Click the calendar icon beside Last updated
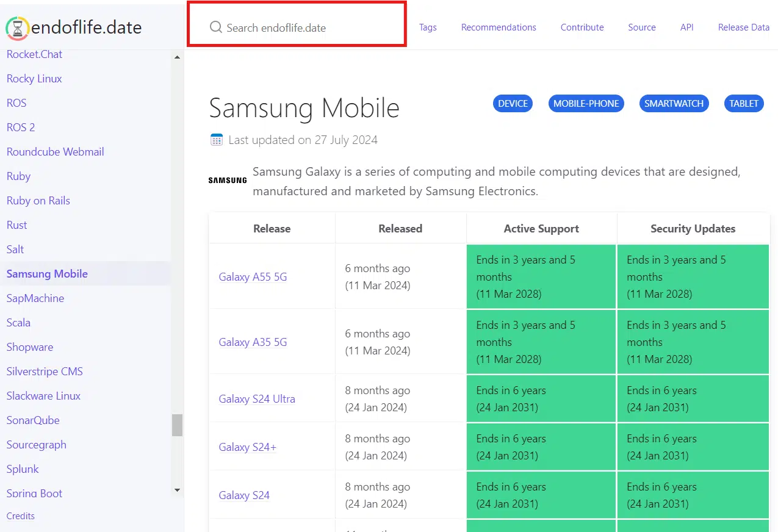 click(x=217, y=140)
